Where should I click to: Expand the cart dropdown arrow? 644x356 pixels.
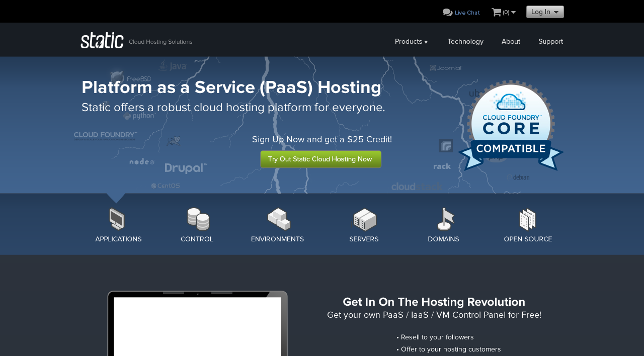point(513,12)
